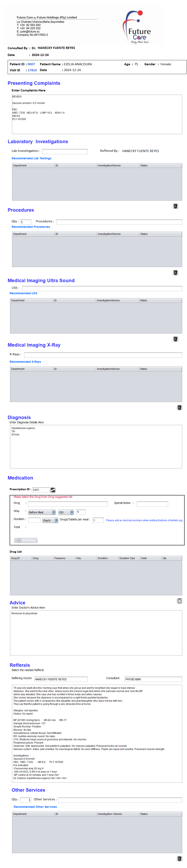The image size is (187, 868).
Task: Click the trash bin icon under Drug List
Action: pyautogui.click(x=179, y=601)
